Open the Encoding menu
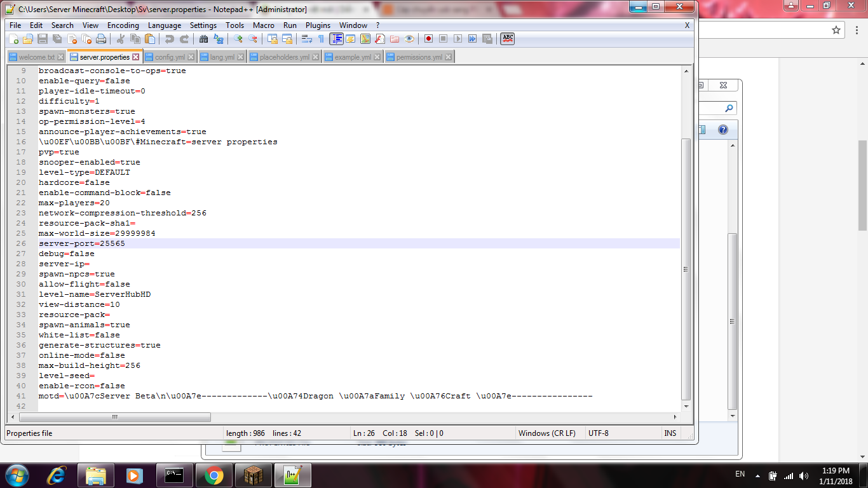This screenshot has height=488, width=868. [x=123, y=25]
